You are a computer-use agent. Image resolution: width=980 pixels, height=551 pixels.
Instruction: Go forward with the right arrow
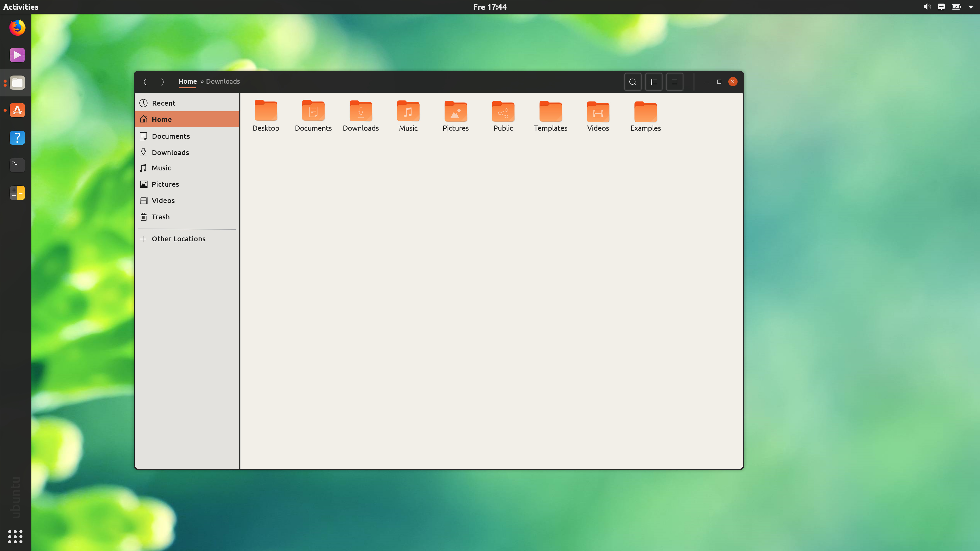click(163, 82)
